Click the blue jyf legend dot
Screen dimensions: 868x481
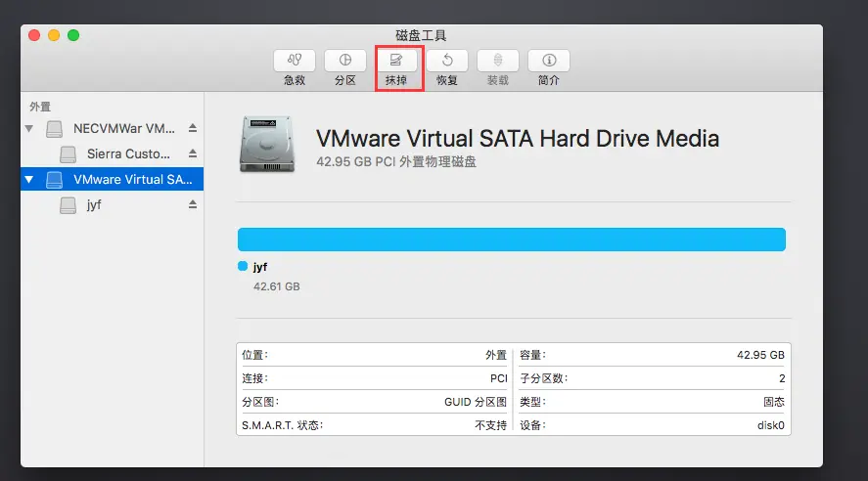tap(243, 266)
